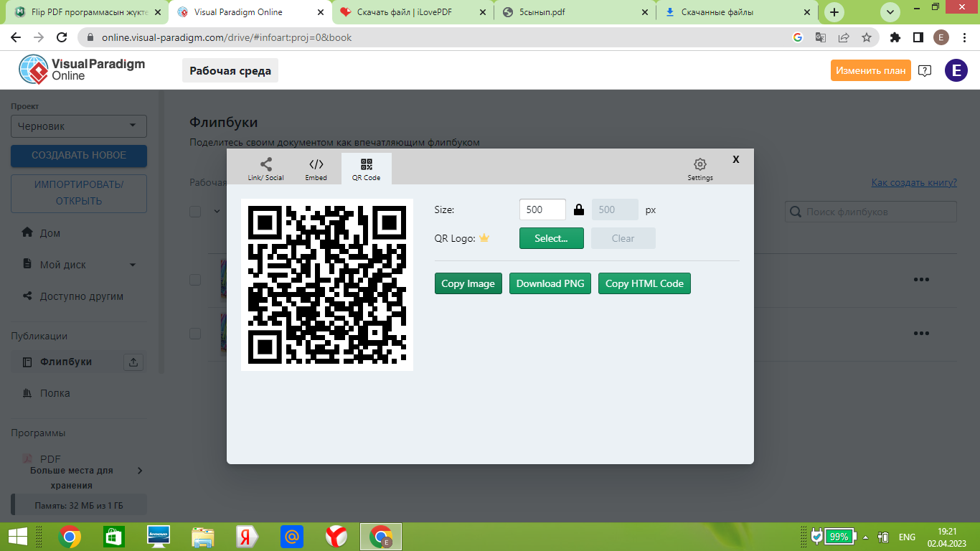Open the taskbar clock and date
This screenshot has width=980, height=551.
[948, 537]
